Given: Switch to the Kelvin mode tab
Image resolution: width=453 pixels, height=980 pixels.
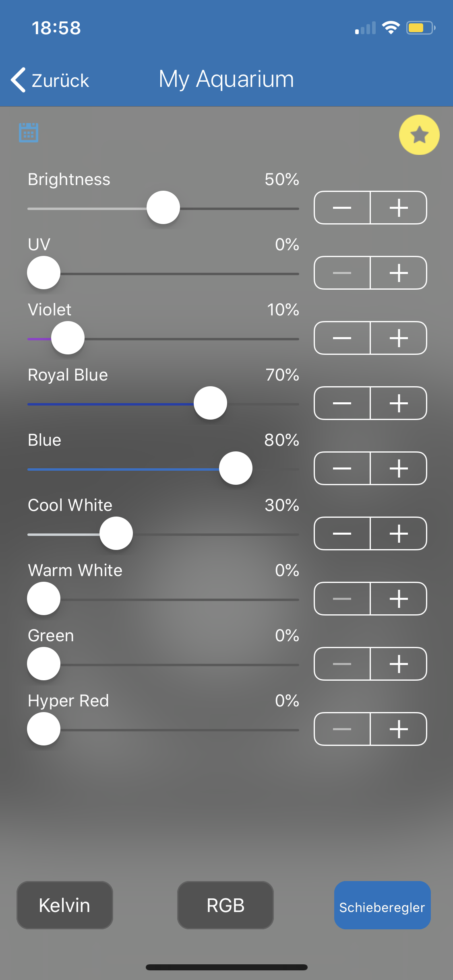Looking at the screenshot, I should coord(64,905).
